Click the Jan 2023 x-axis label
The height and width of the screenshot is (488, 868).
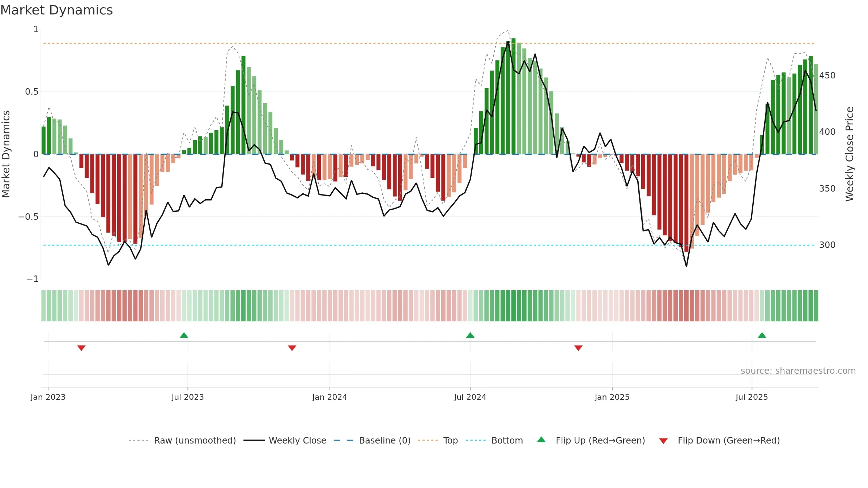48,397
